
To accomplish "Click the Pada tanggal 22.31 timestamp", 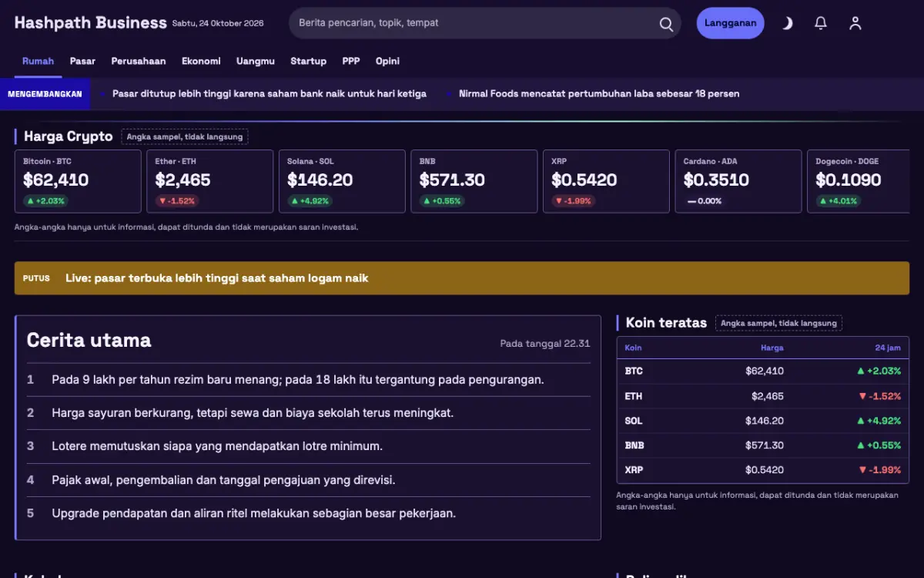I will pos(545,344).
